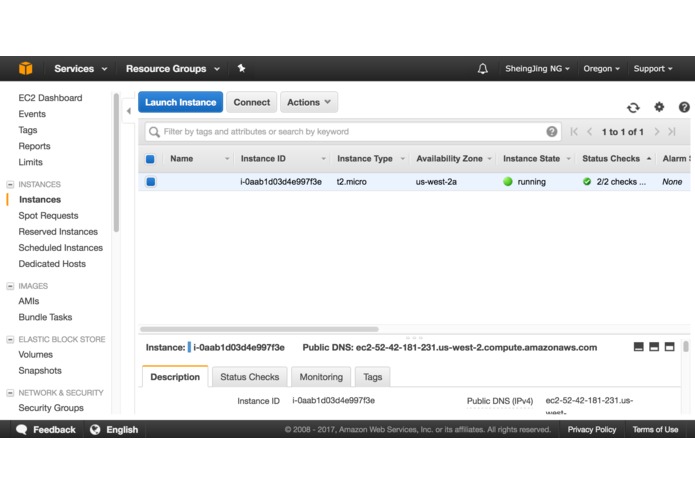Open AMIs in sidebar
This screenshot has width=695, height=494.
[x=29, y=301]
